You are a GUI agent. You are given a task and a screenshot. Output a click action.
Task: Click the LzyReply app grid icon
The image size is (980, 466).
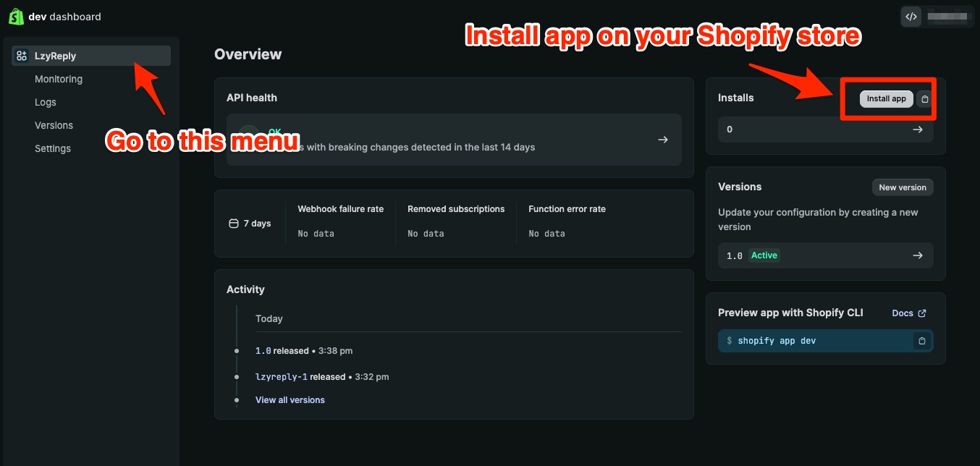(x=22, y=56)
